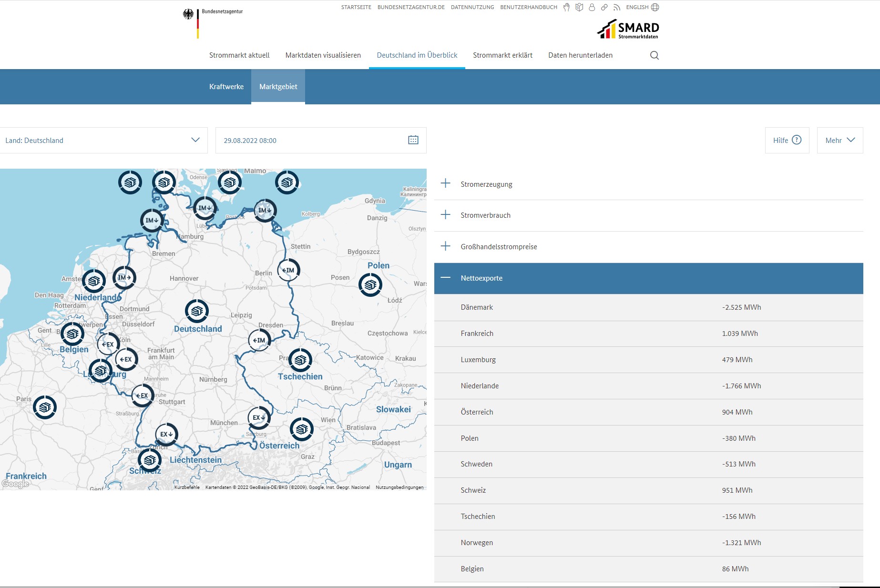
Task: Click the user account icon
Action: [592, 7]
